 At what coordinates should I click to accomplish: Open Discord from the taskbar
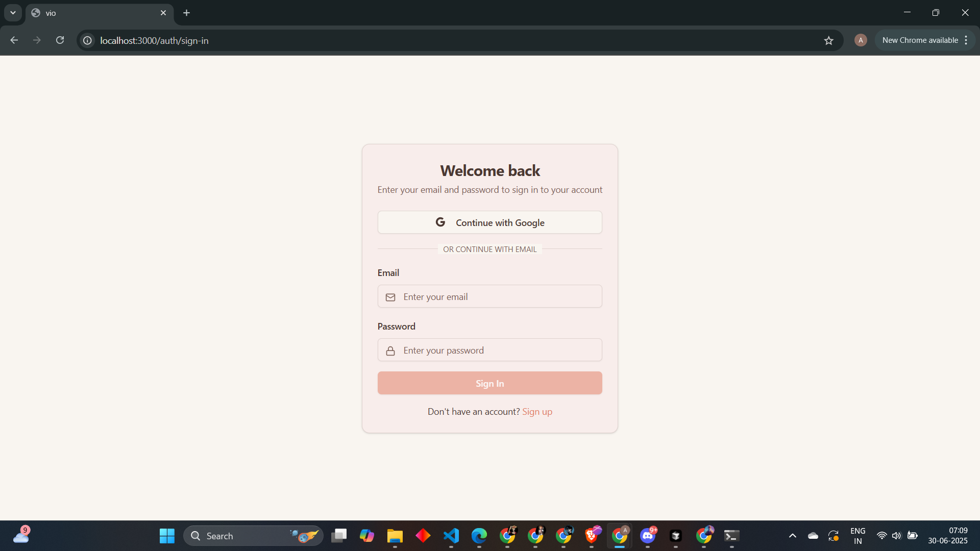(x=648, y=536)
